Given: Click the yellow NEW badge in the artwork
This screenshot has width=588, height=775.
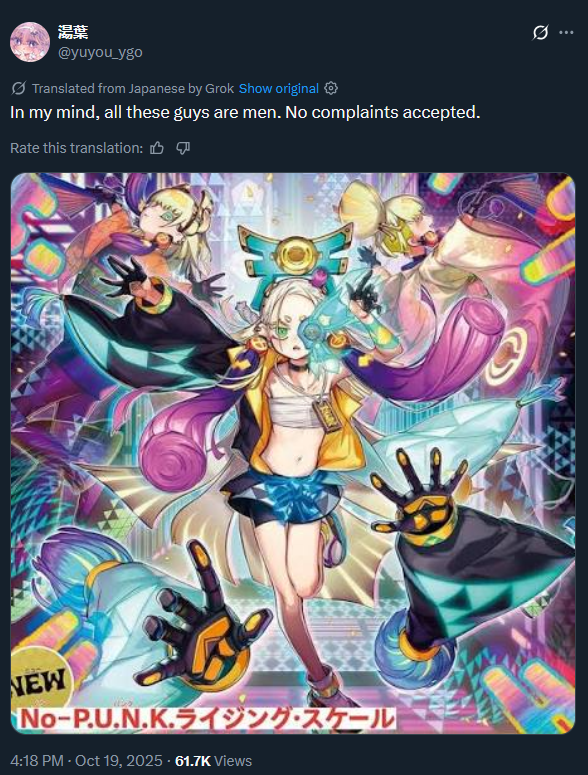Looking at the screenshot, I should [41, 679].
